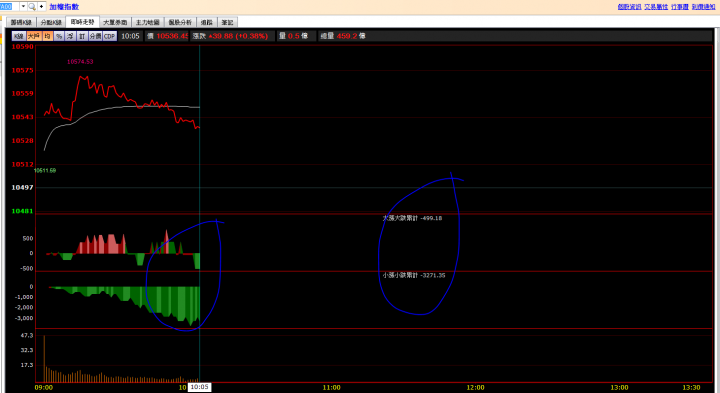720x393 pixels.
Task: Focus the stock code input field
Action: pos(9,6)
